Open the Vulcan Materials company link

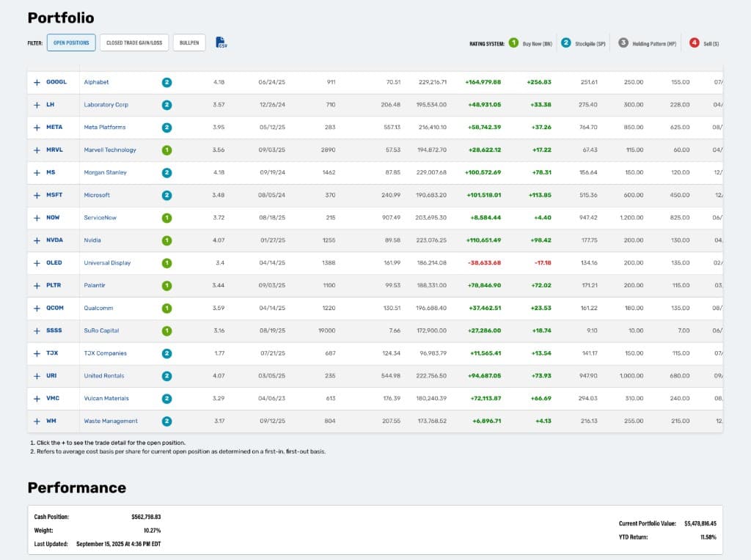point(106,399)
